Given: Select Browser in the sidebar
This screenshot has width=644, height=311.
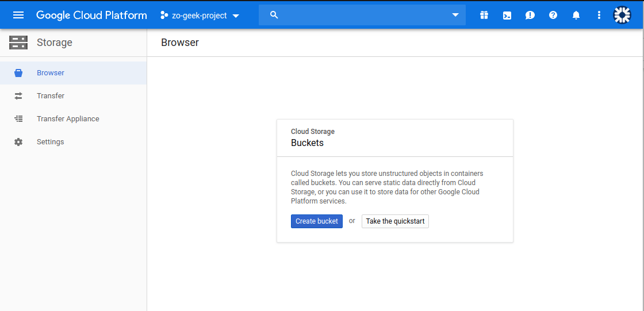Looking at the screenshot, I should (x=73, y=73).
